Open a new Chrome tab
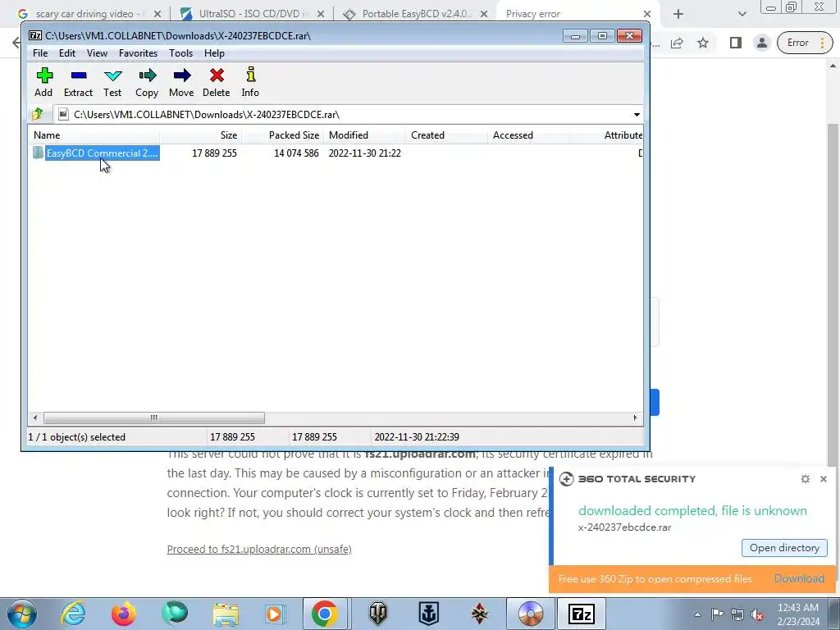Viewport: 840px width, 630px height. (678, 14)
